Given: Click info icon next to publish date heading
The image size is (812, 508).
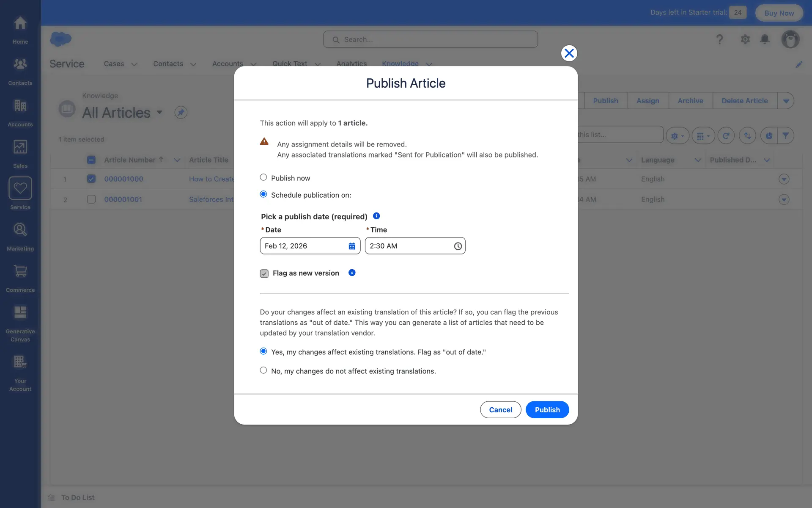Looking at the screenshot, I should tap(376, 216).
